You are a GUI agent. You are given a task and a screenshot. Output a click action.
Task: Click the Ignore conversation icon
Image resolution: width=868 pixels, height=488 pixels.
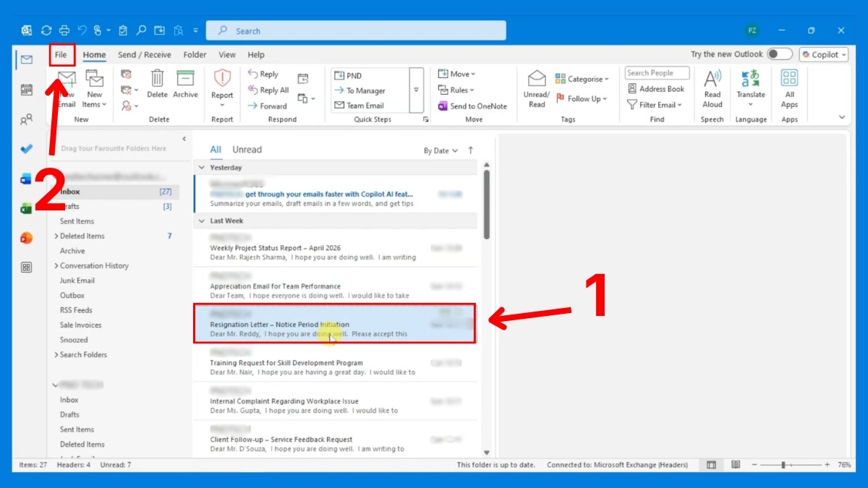(126, 74)
